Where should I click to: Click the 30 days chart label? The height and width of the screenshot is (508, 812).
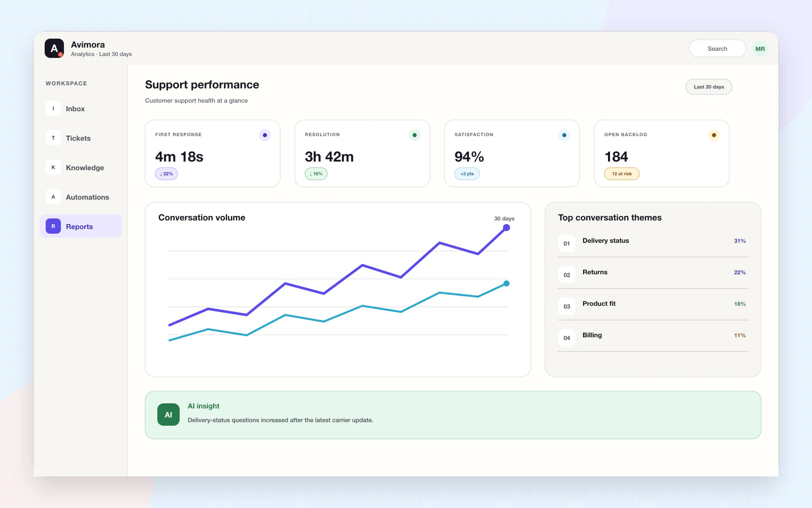504,218
